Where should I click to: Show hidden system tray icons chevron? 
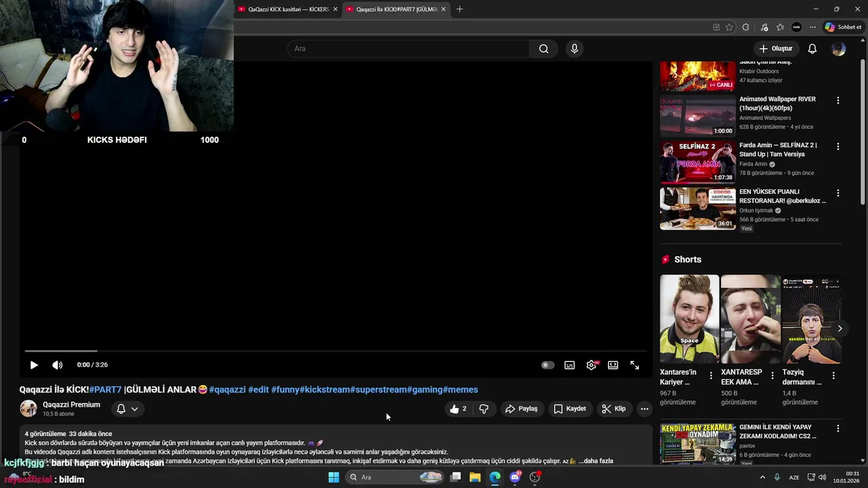[762, 477]
